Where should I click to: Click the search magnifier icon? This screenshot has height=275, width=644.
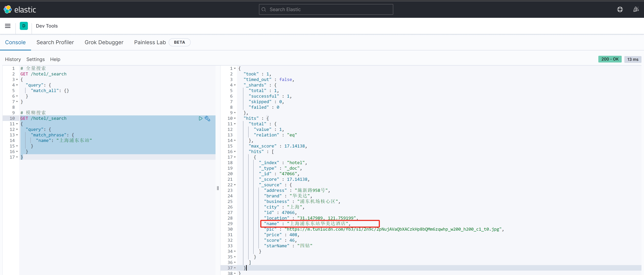pyautogui.click(x=264, y=10)
